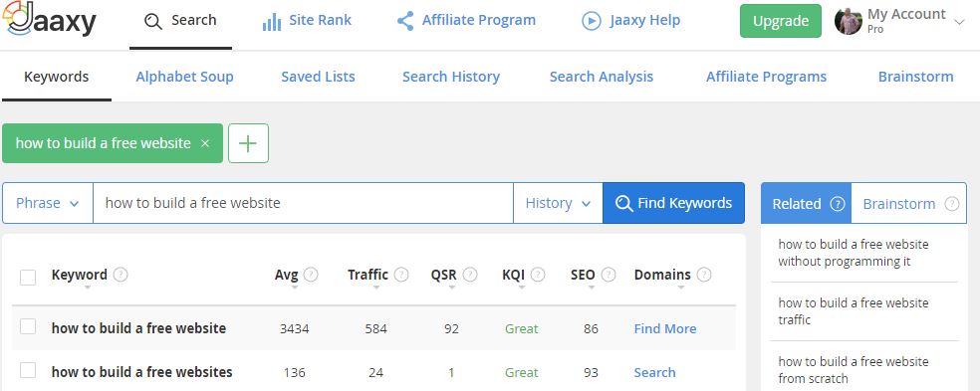The height and width of the screenshot is (391, 980).
Task: Click the Search magnifier icon in top navigation
Action: coord(152,21)
